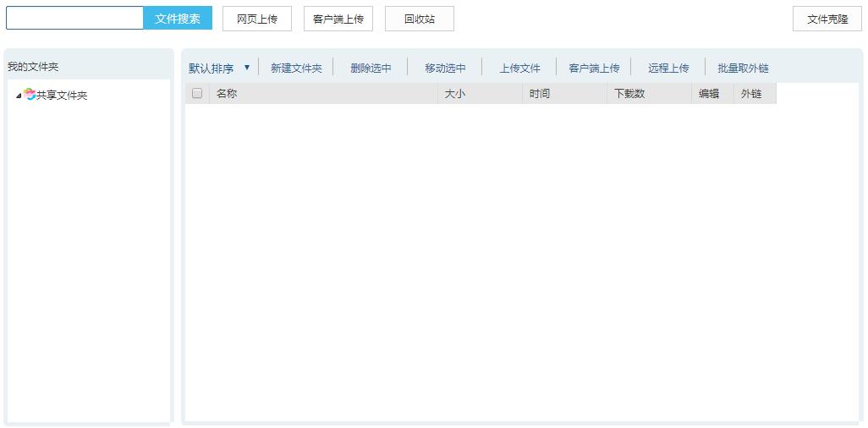
Task: Open 客户端上传 button at top
Action: point(338,19)
